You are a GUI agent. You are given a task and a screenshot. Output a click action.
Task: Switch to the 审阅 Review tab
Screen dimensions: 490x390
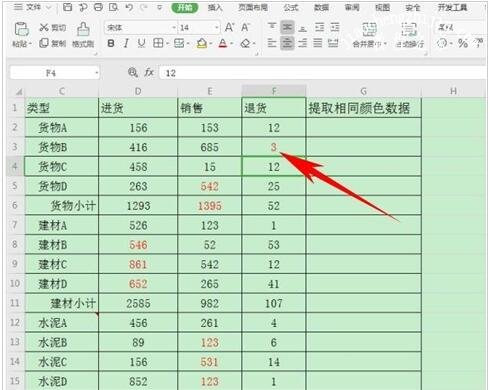[352, 7]
